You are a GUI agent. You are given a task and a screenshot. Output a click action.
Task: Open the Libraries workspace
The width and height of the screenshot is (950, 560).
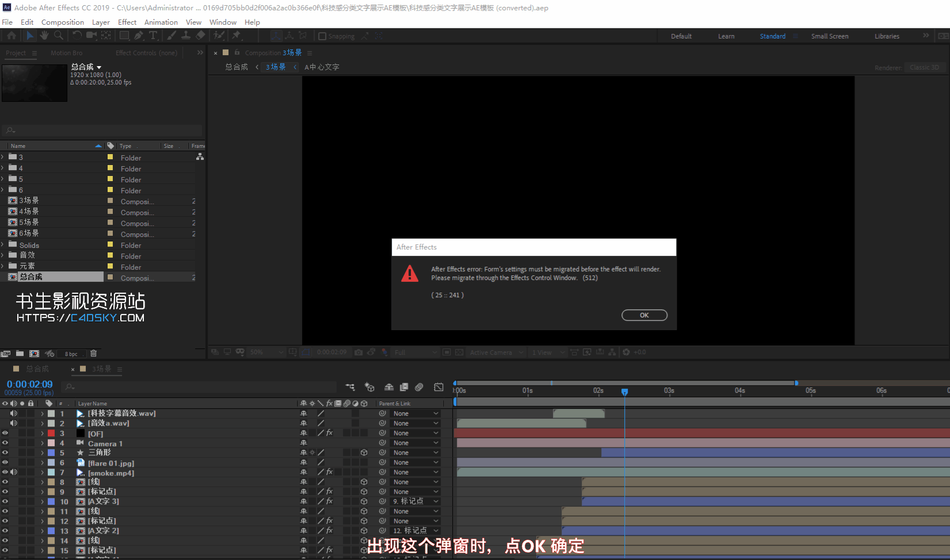point(887,36)
